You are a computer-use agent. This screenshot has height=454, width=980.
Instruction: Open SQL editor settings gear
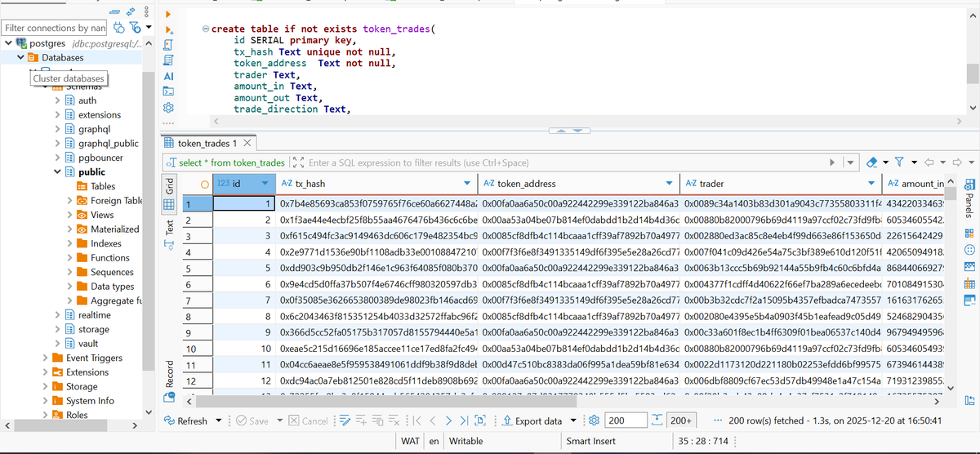point(168,107)
